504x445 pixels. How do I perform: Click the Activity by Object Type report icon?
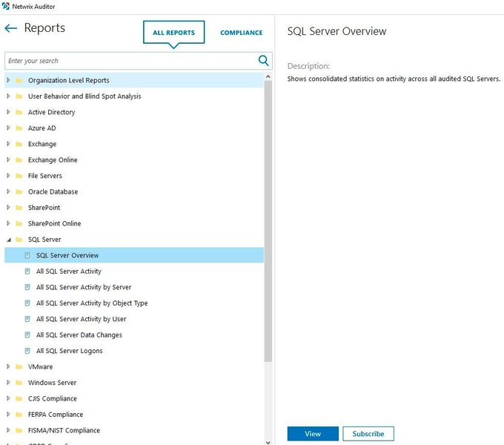(x=27, y=303)
